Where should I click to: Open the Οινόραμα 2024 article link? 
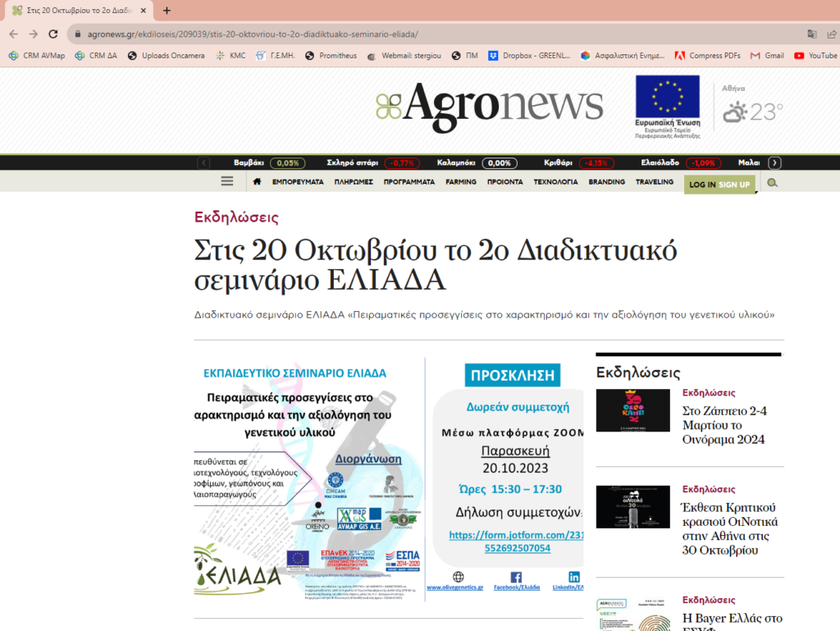(x=724, y=425)
